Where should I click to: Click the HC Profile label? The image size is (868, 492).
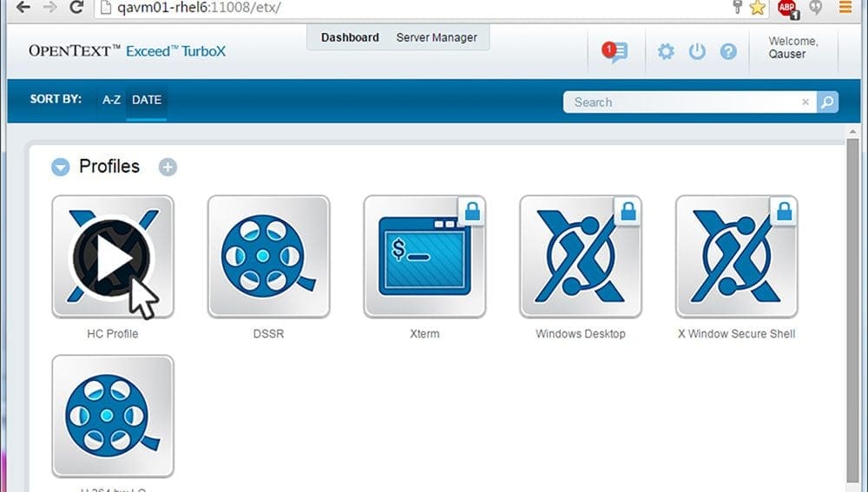[112, 334]
